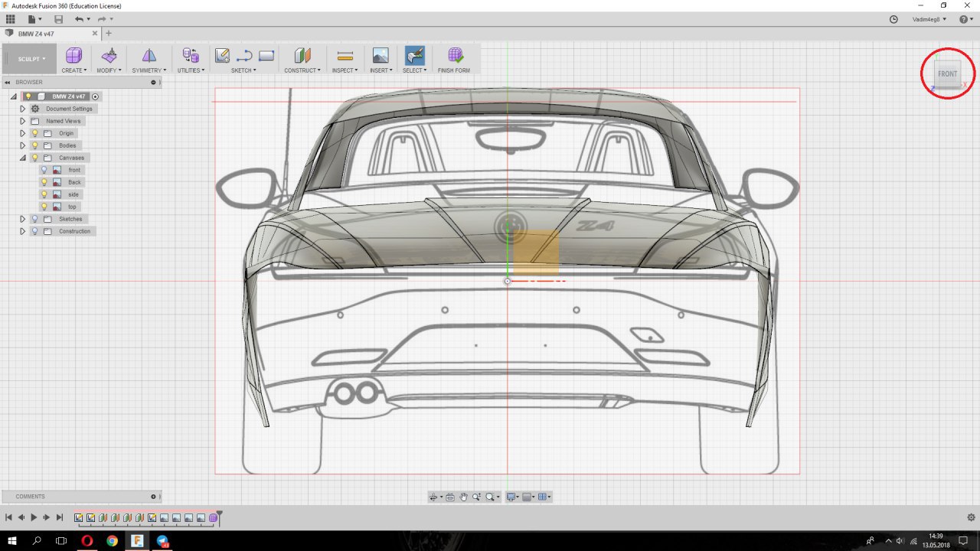The image size is (980, 551).
Task: Click the Edit Form modify icon
Action: [x=109, y=55]
